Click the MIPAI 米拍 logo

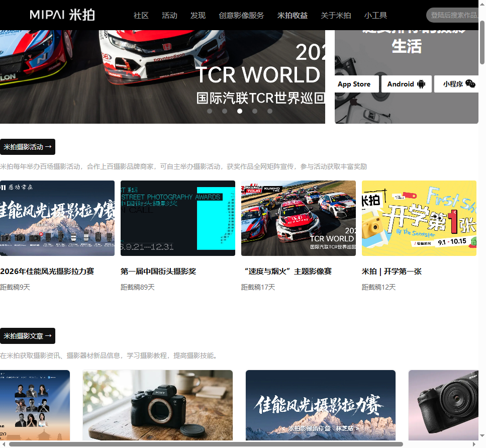coord(62,15)
